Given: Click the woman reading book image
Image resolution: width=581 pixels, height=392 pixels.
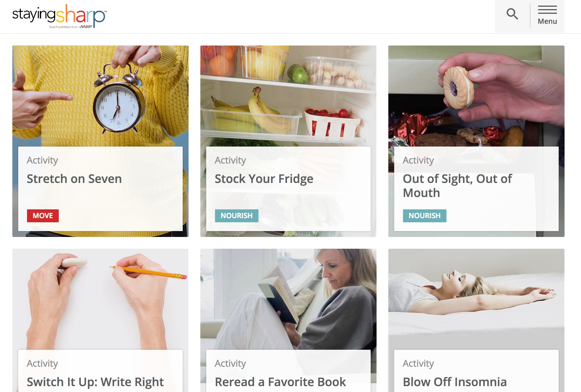Looking at the screenshot, I should point(288,299).
